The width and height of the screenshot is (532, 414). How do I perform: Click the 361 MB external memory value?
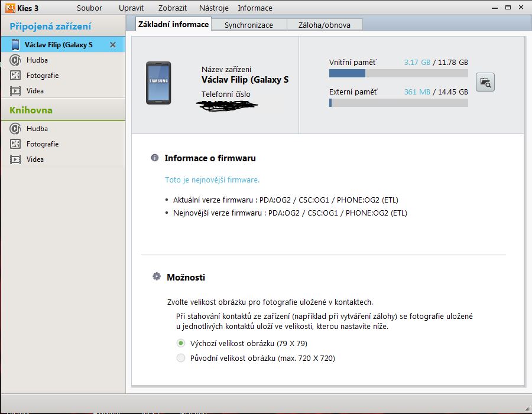[417, 92]
